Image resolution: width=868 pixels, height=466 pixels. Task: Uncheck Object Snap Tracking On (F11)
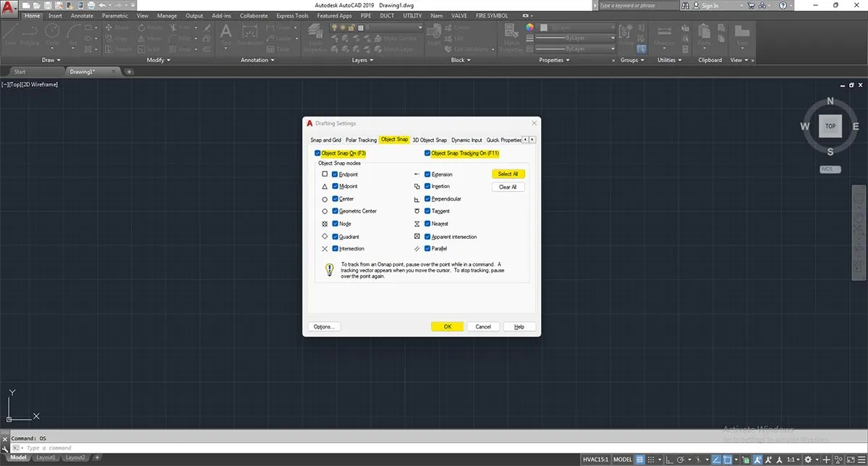pyautogui.click(x=427, y=153)
